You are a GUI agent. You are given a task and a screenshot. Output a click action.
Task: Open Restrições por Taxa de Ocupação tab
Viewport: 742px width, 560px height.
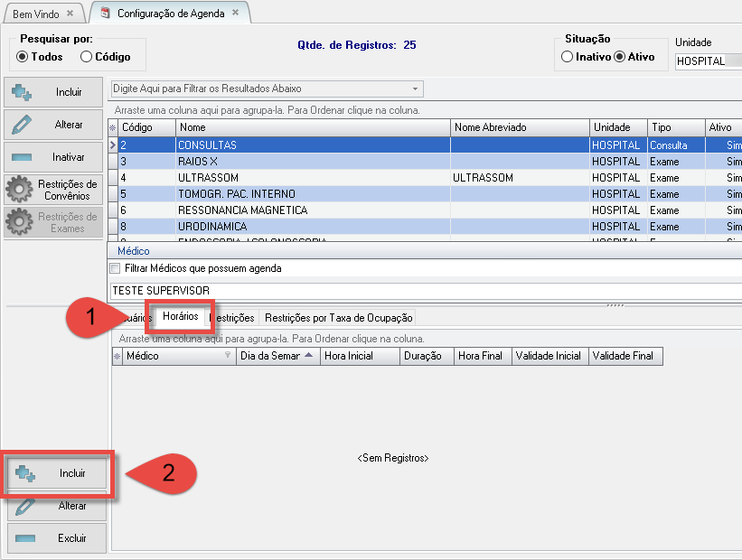tap(338, 318)
